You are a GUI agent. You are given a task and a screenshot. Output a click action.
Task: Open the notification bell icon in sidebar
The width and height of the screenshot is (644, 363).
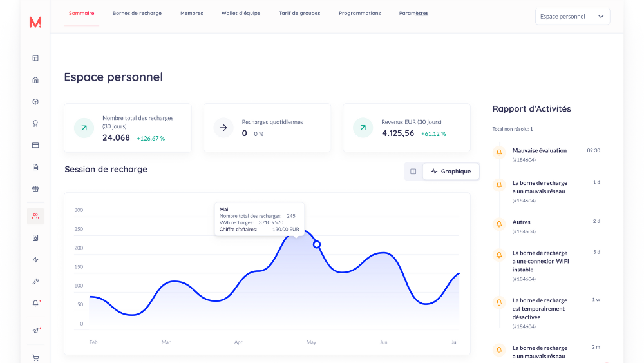(35, 304)
